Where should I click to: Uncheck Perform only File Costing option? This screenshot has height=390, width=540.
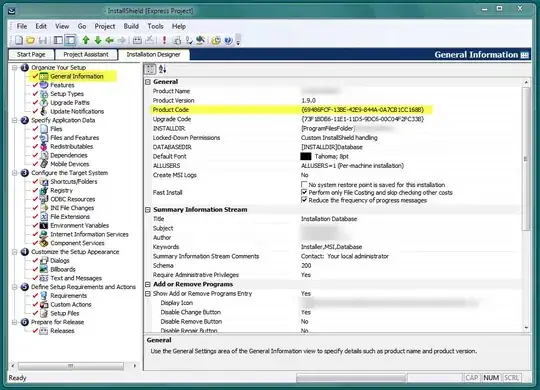pyautogui.click(x=304, y=192)
